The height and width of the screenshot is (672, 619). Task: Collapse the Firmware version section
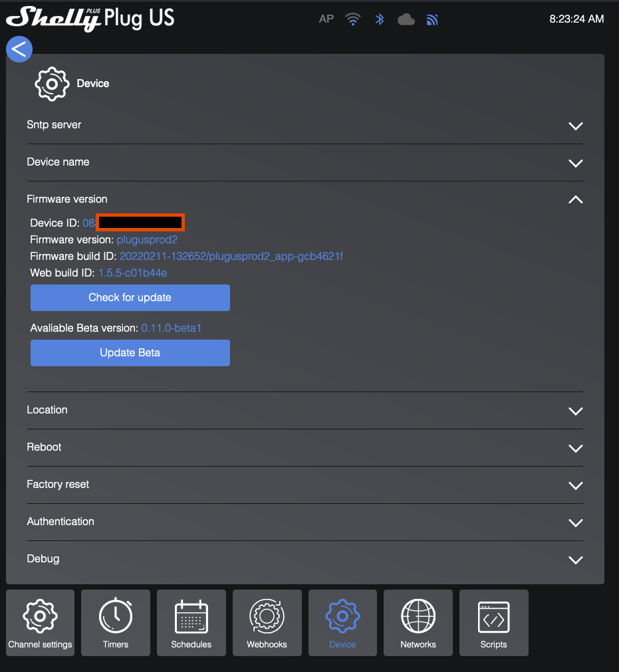[x=305, y=199]
